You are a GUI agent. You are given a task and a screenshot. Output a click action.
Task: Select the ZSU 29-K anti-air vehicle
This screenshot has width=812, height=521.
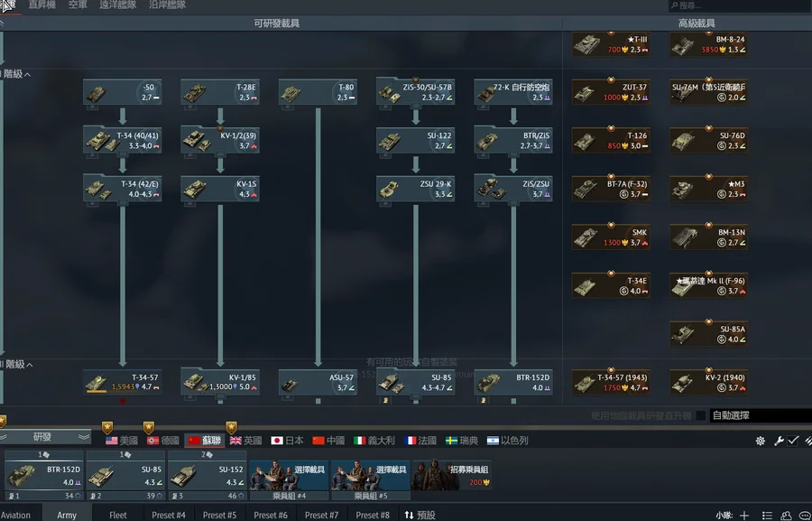pos(415,189)
